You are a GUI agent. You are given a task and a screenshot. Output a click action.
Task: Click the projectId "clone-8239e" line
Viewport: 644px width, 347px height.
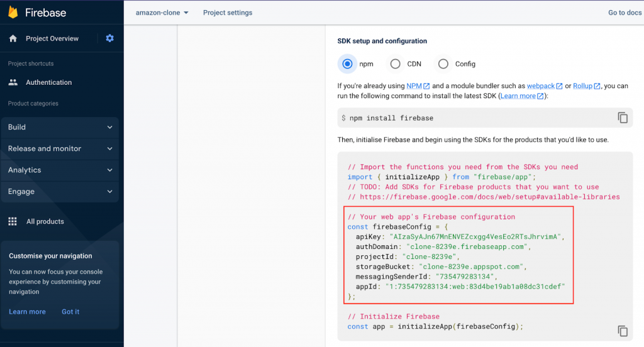point(408,256)
